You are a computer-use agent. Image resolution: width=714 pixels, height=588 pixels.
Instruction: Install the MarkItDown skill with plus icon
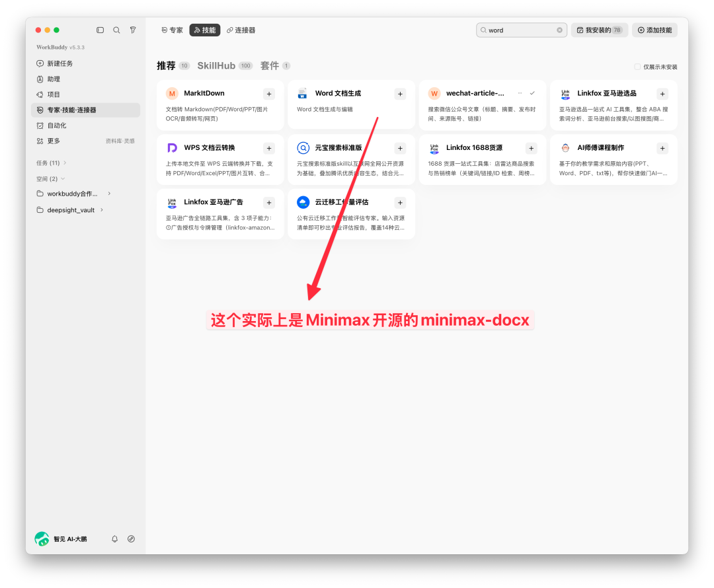pos(269,94)
